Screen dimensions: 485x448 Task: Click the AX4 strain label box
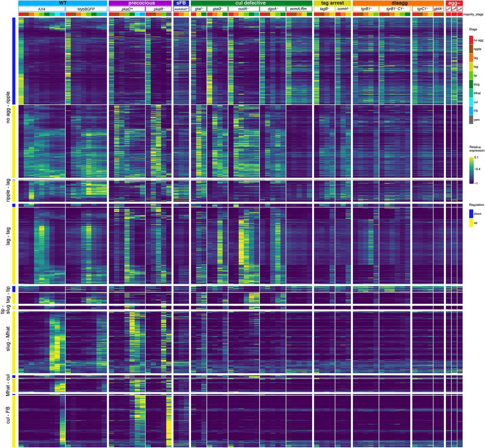[42, 9]
